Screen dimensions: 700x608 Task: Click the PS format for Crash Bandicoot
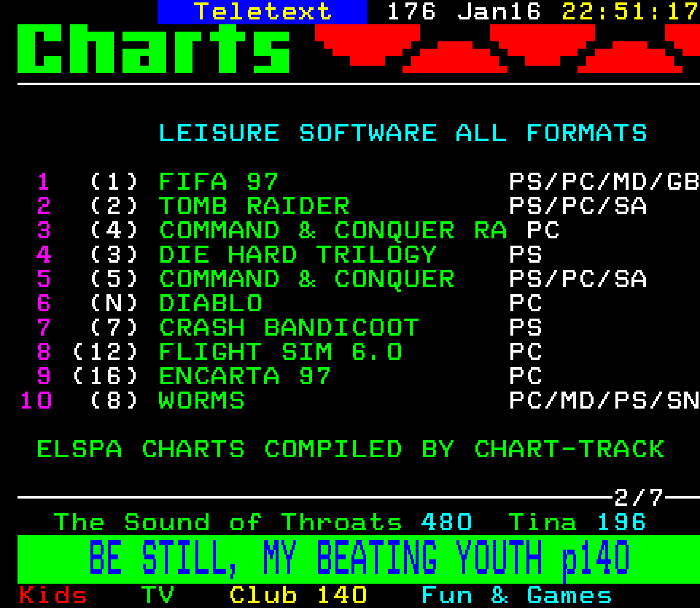[x=525, y=328]
